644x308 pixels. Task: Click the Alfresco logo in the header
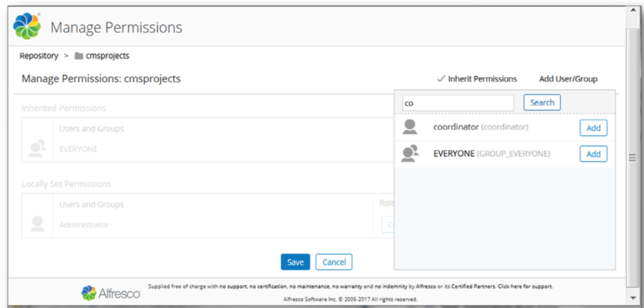pyautogui.click(x=27, y=27)
